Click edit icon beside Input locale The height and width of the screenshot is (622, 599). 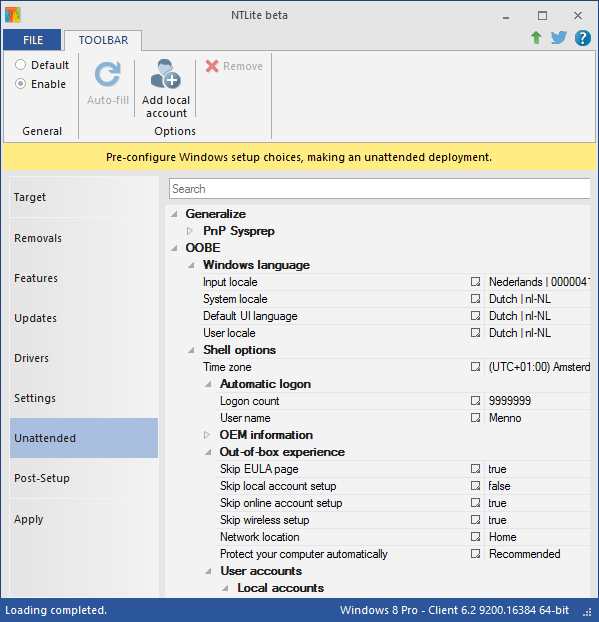pyautogui.click(x=475, y=282)
